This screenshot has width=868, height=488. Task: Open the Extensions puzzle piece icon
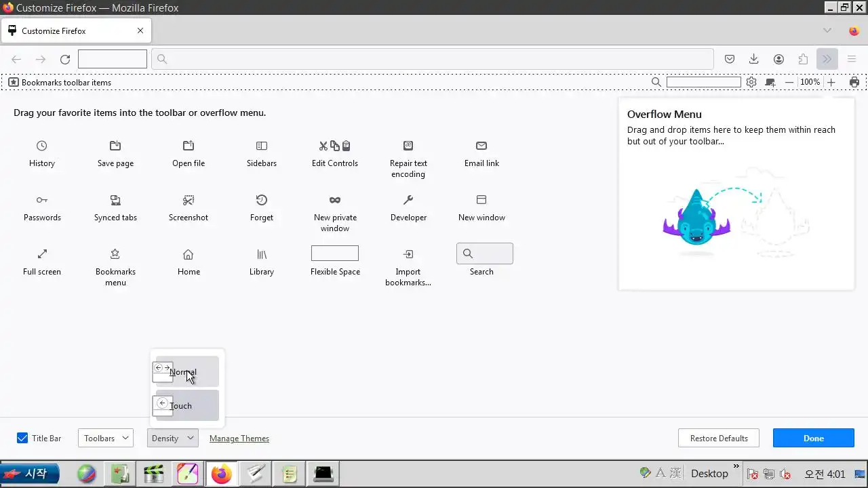(x=803, y=59)
